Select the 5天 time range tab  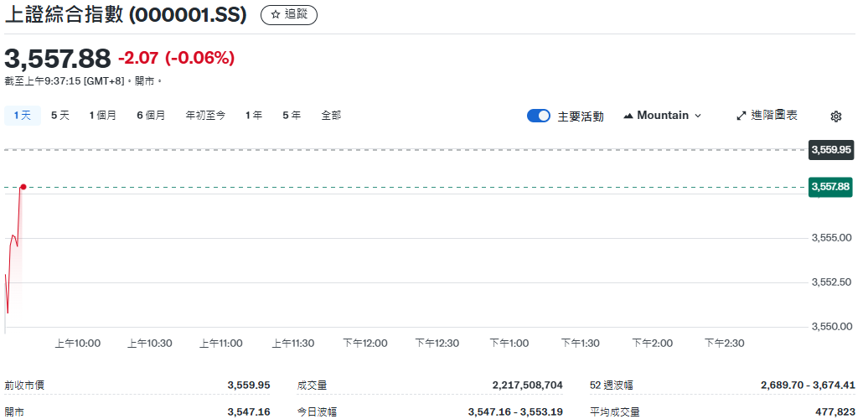[60, 116]
